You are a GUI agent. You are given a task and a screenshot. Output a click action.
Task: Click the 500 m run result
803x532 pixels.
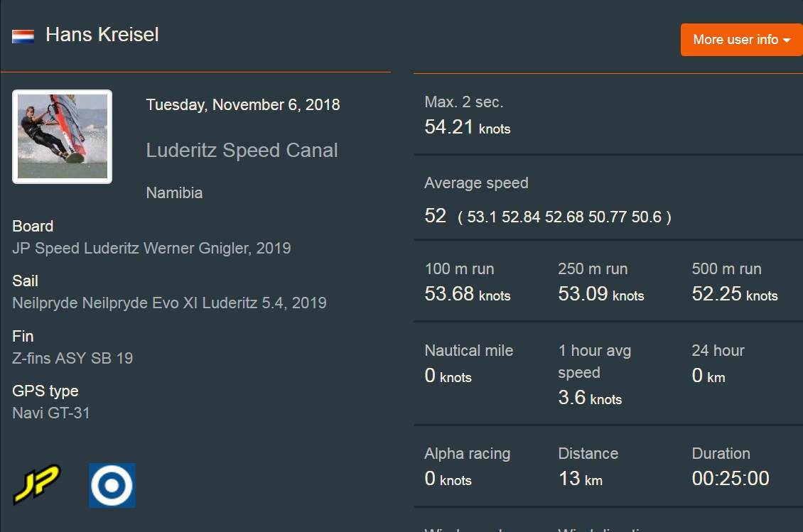[x=734, y=294]
